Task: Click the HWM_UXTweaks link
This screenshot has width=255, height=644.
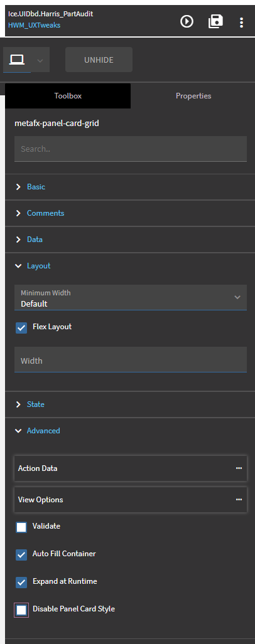Action: point(34,26)
